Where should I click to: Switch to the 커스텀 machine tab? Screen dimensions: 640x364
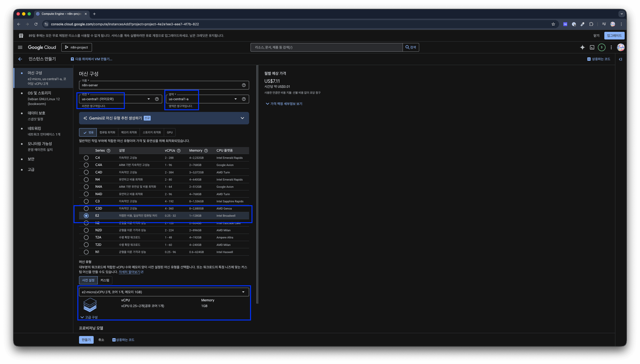click(104, 280)
